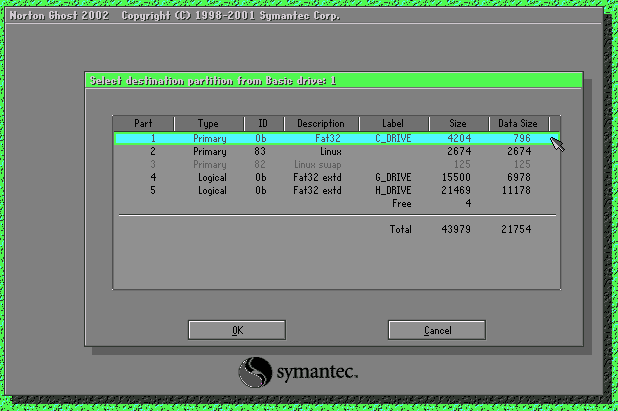Select partition 2 Linux row

(x=337, y=151)
